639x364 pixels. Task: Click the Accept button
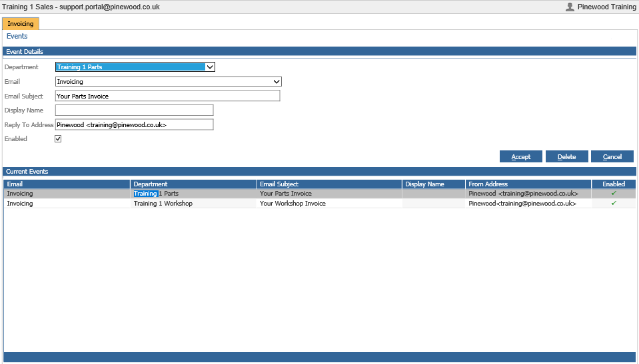[521, 157]
